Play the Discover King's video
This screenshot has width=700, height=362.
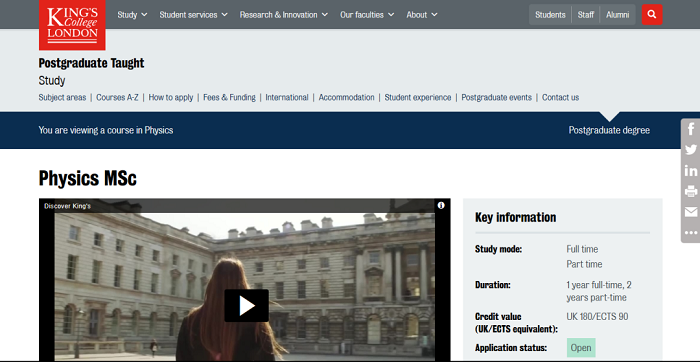click(246, 306)
